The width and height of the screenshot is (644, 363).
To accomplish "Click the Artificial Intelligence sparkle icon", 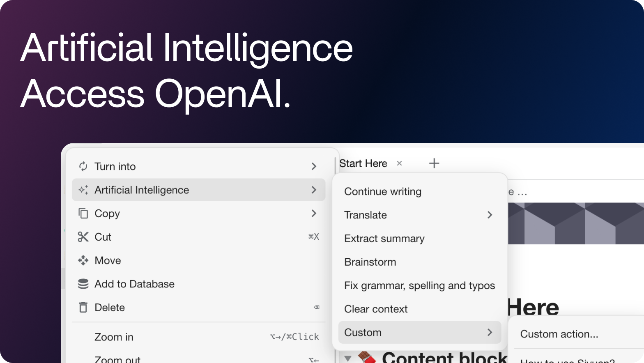I will [83, 190].
